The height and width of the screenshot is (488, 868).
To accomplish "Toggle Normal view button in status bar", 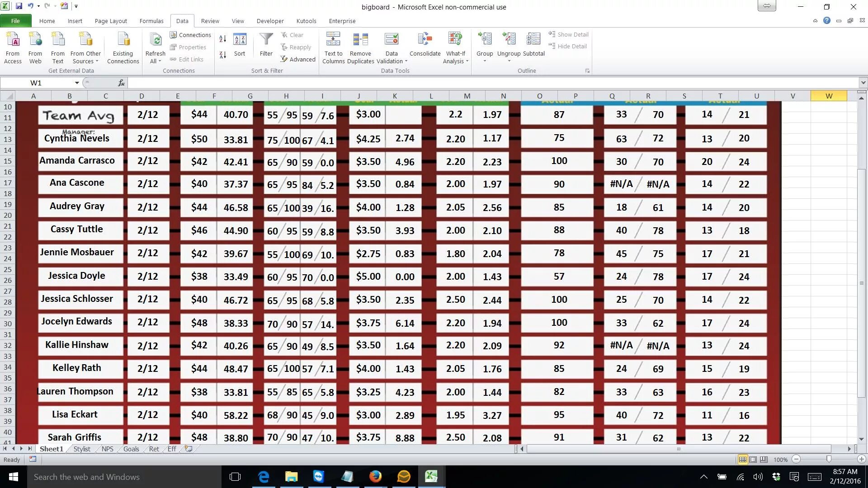I will [x=742, y=460].
